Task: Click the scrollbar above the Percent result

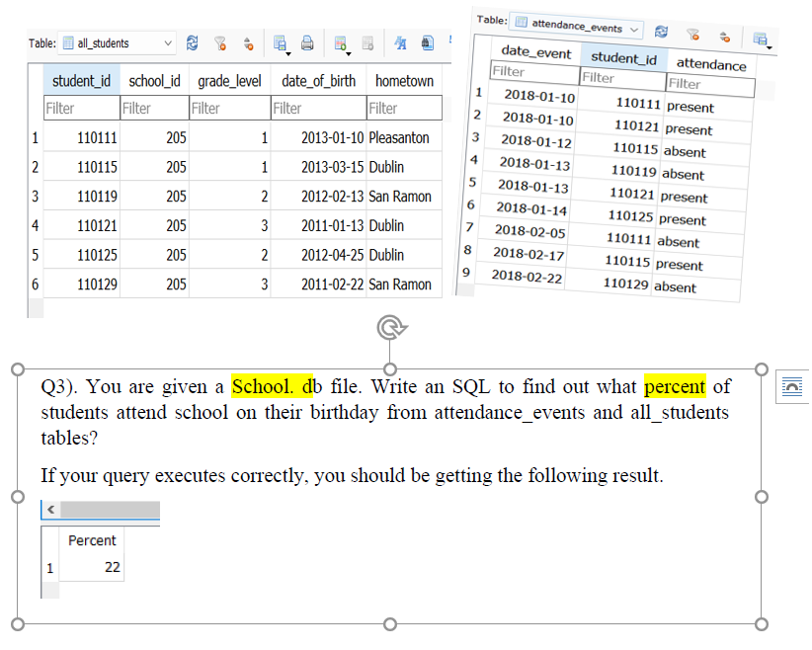Action: (x=109, y=509)
